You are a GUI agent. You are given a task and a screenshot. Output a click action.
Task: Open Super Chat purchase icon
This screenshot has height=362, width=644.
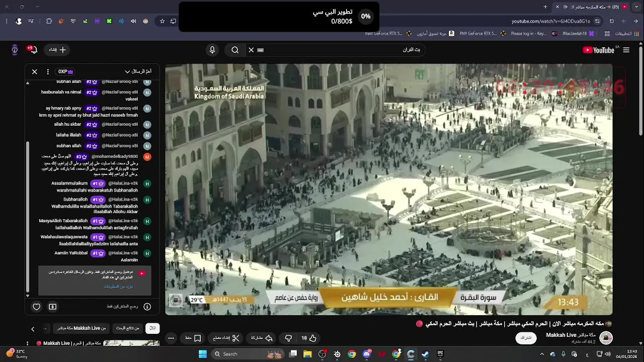click(52, 307)
